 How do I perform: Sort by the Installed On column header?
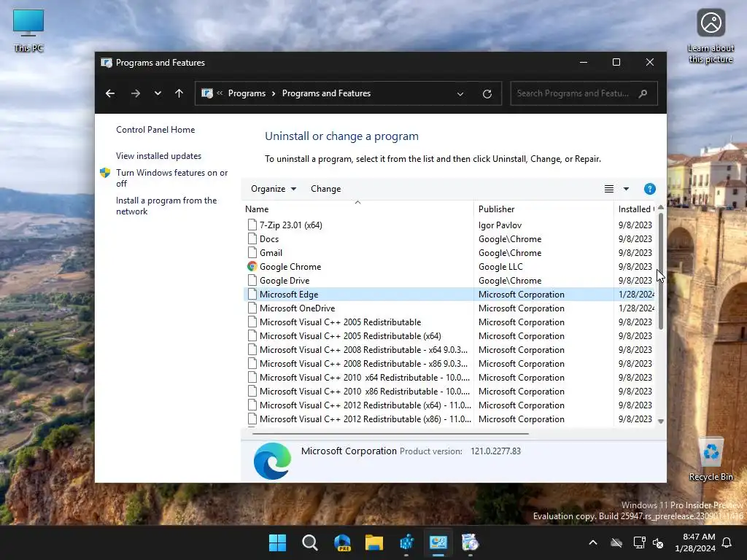coord(635,209)
